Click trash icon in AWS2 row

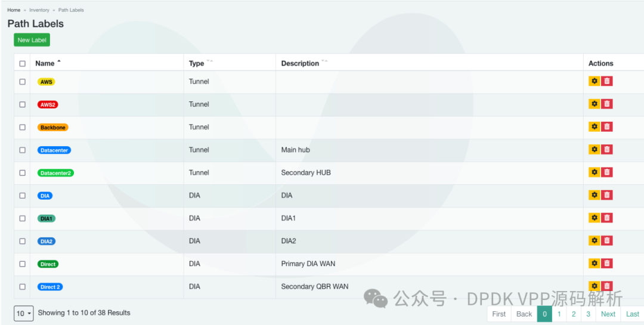(606, 104)
